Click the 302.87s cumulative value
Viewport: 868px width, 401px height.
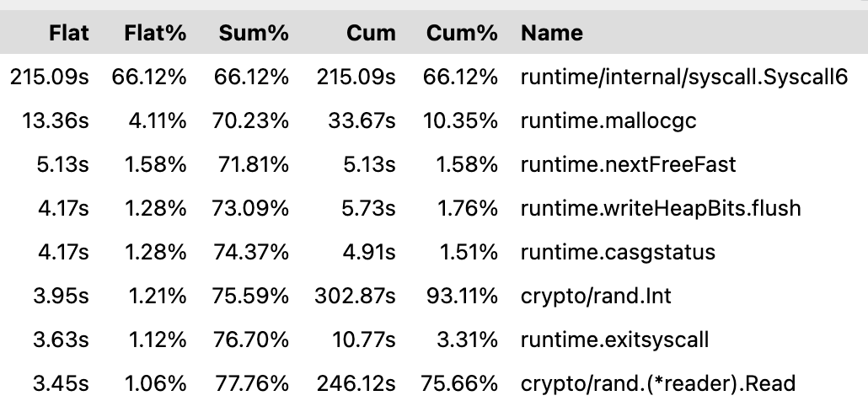click(356, 296)
